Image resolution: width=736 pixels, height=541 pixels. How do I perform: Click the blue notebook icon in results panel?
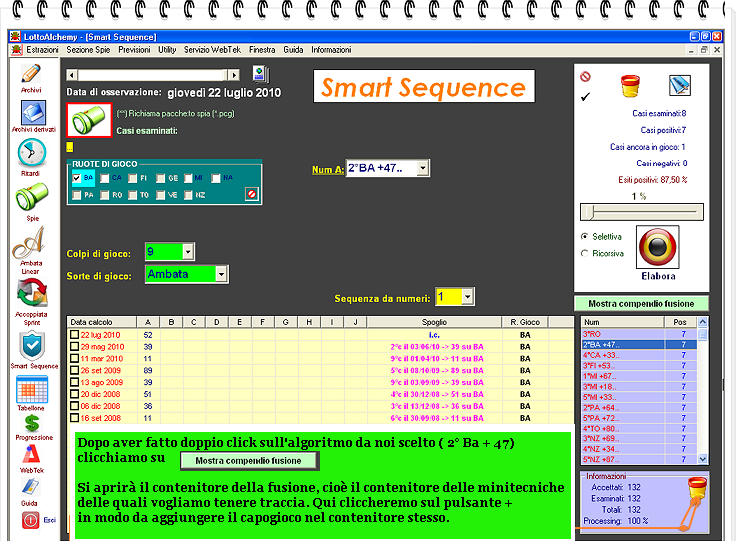(x=679, y=85)
